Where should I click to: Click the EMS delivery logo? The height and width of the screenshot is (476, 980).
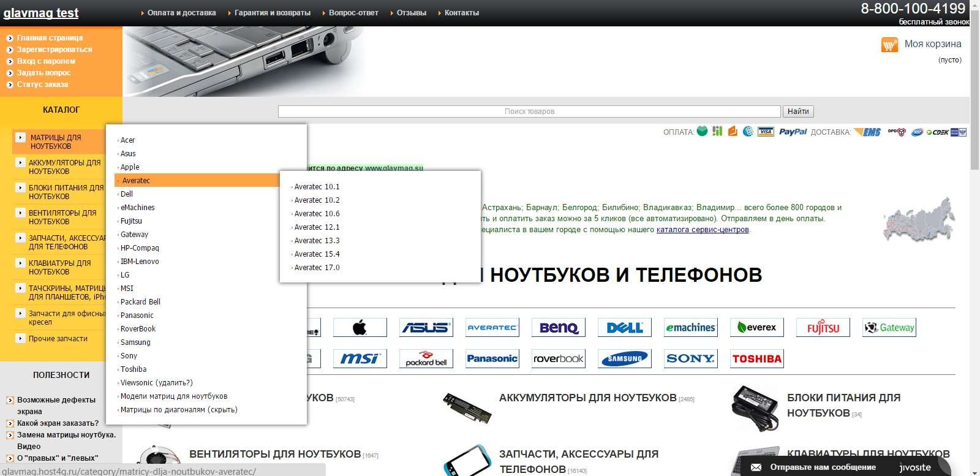click(868, 132)
